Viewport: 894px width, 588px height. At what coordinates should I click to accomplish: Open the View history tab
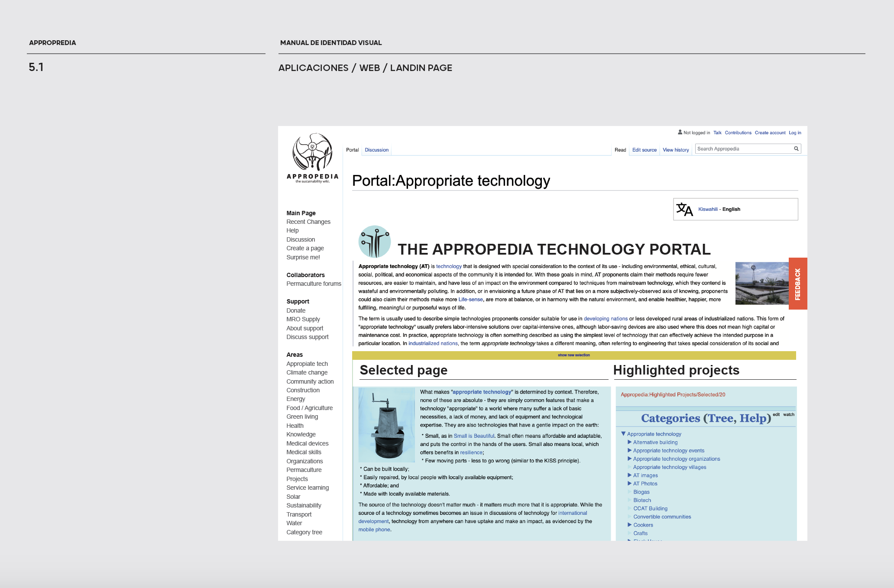[675, 150]
